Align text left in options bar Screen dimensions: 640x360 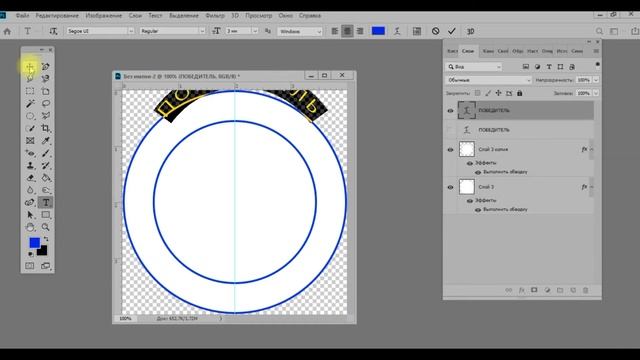point(335,31)
